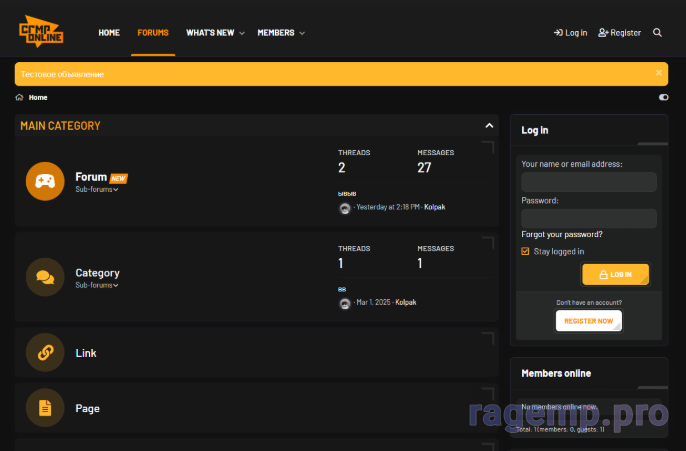
Task: Expand Members menu dropdown
Action: 301,33
